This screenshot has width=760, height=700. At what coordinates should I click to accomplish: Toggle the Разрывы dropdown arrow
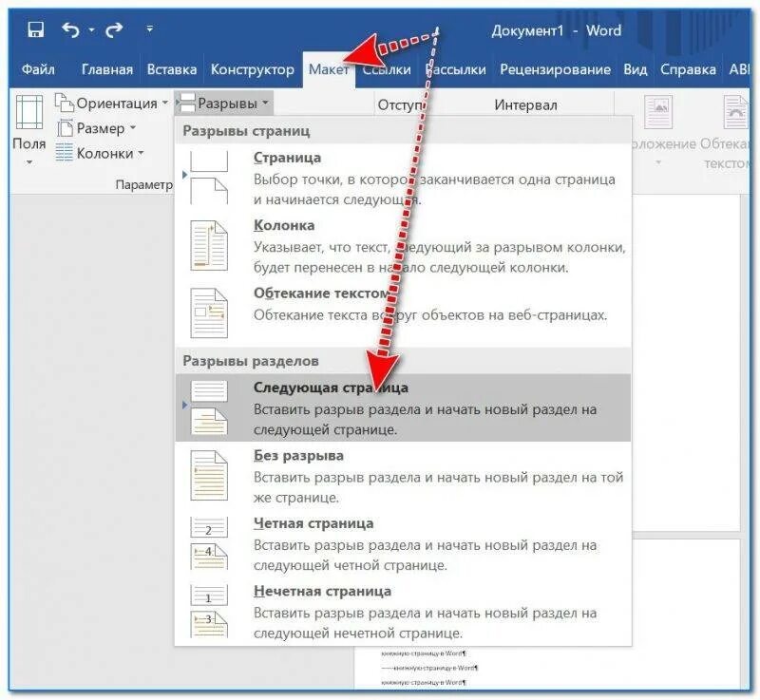[265, 103]
